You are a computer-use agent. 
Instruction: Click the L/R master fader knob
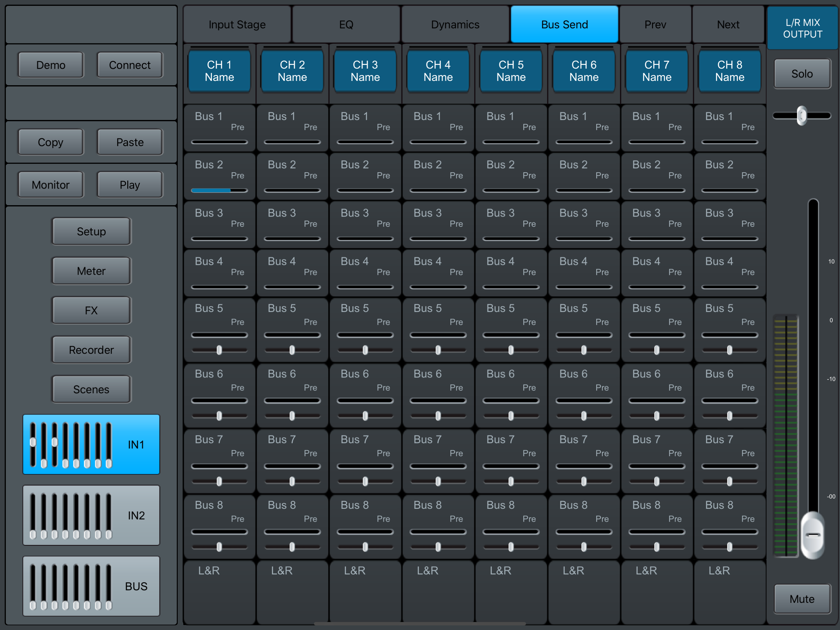tap(812, 535)
